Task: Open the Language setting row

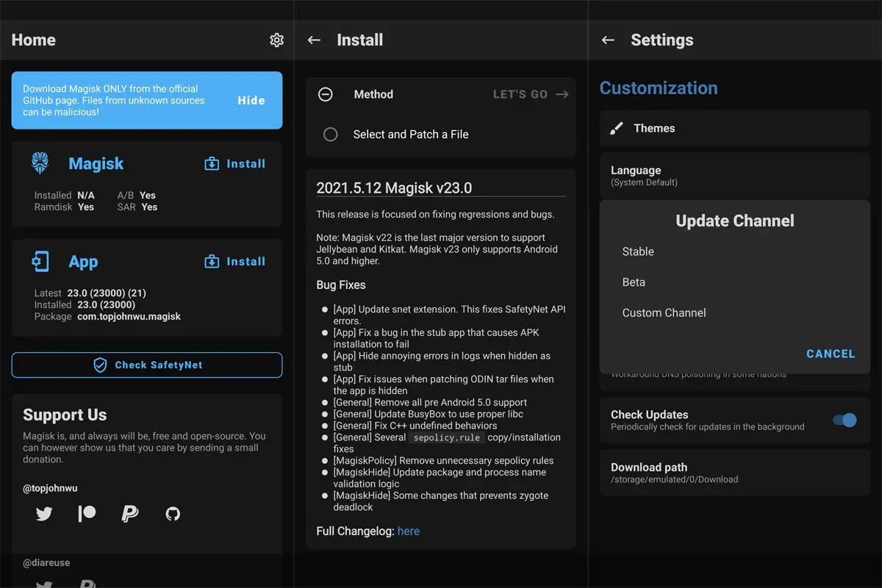Action: click(x=735, y=176)
